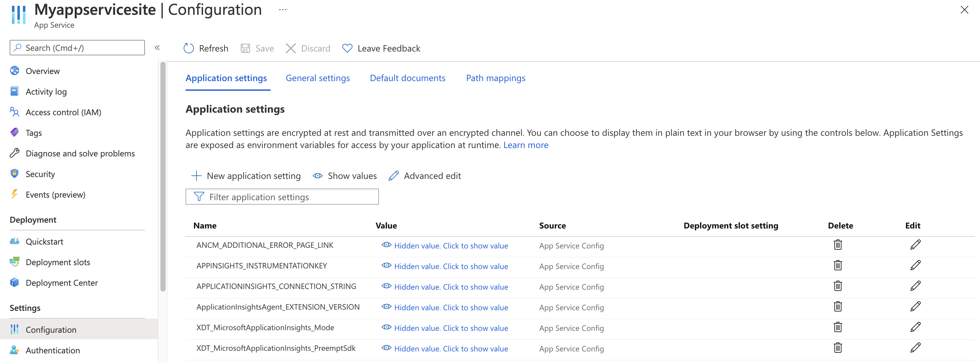Click the Default documents tab
This screenshot has height=363, width=980.
408,78
